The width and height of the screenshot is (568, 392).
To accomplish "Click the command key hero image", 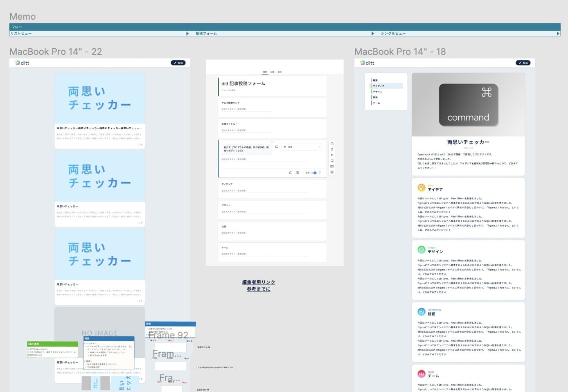I will pyautogui.click(x=468, y=105).
